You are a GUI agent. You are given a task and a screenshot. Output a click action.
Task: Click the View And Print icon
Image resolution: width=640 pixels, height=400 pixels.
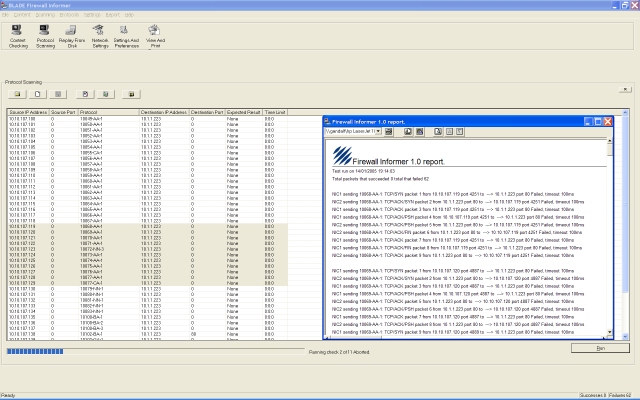[155, 36]
